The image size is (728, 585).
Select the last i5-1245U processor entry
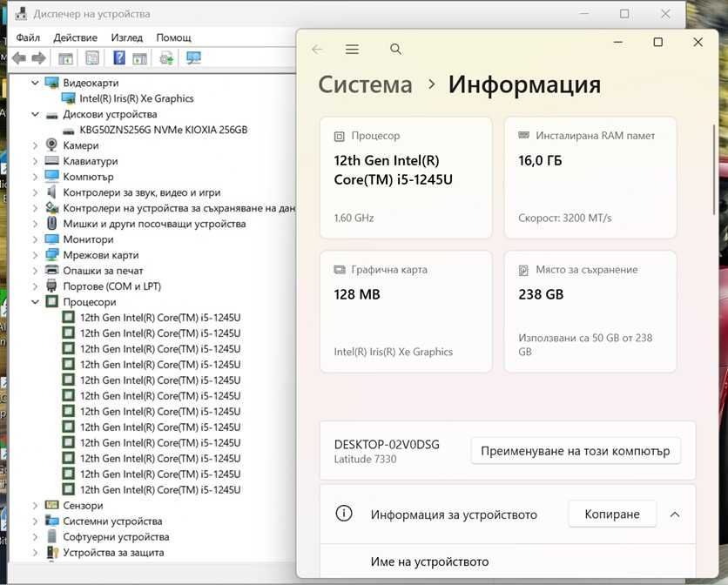point(159,490)
